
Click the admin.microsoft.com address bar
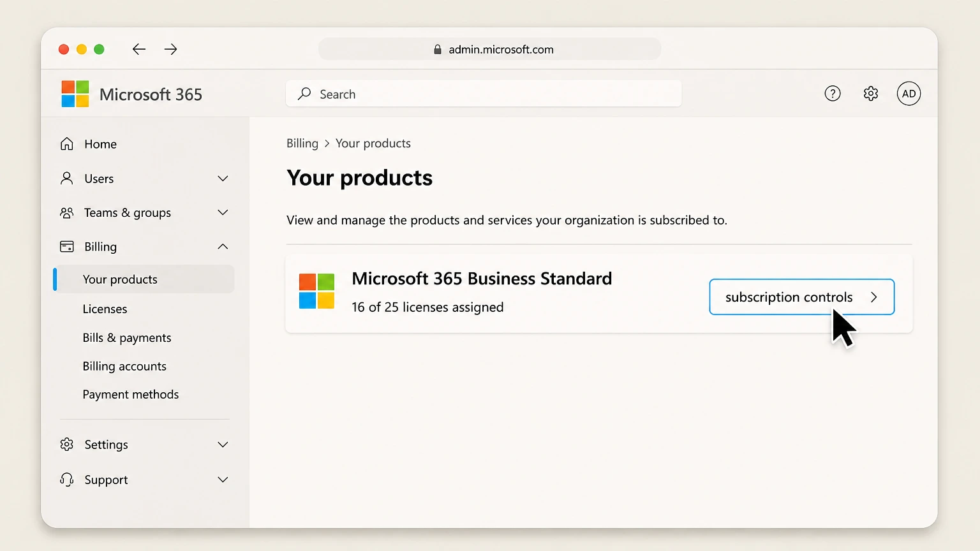pyautogui.click(x=490, y=49)
